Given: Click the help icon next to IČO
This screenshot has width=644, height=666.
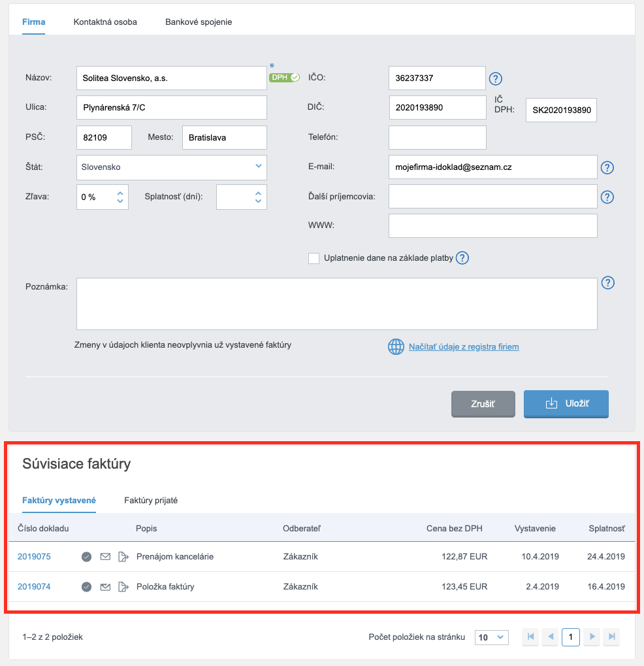Looking at the screenshot, I should tap(496, 79).
